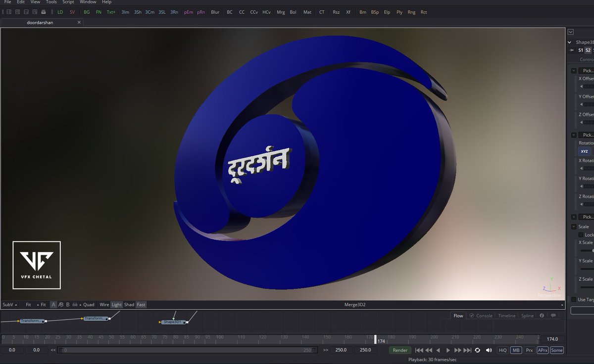Add BSpline mask BSp tool

(375, 12)
